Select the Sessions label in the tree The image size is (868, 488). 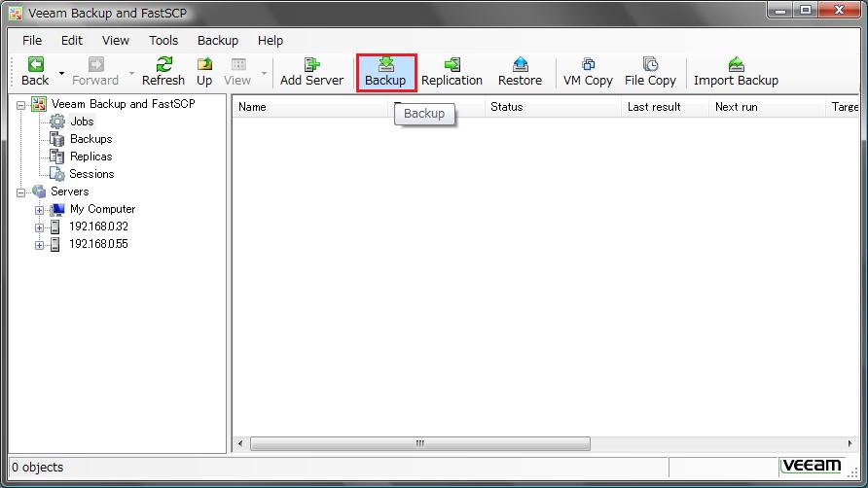(x=91, y=174)
